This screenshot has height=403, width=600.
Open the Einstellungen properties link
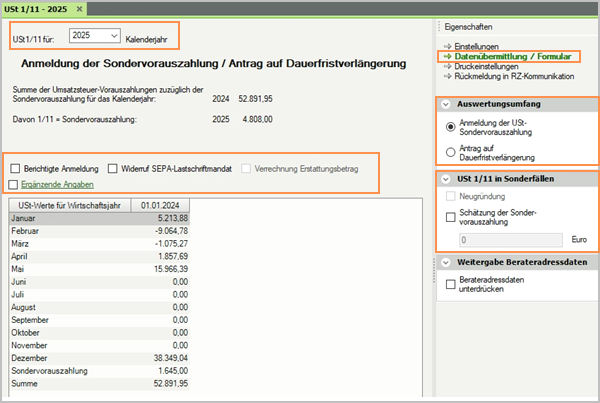[476, 46]
